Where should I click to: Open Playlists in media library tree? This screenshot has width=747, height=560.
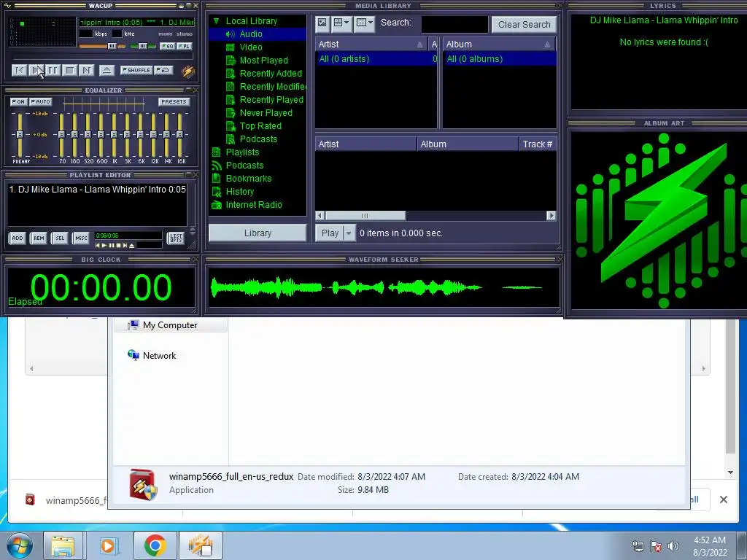point(242,152)
